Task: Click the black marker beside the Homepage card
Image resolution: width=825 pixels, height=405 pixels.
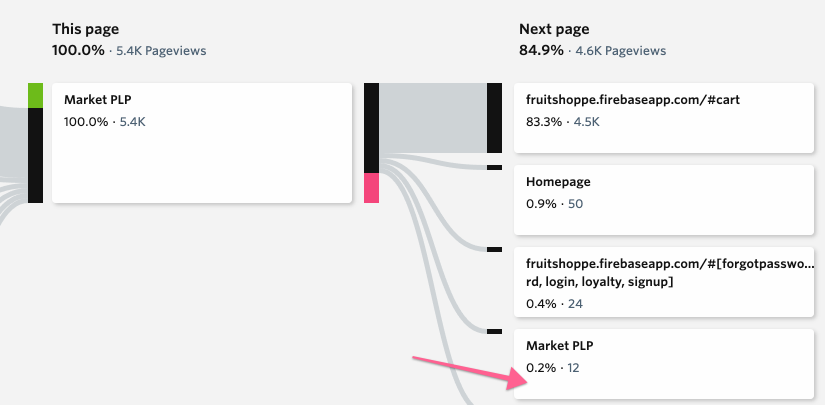Action: tap(494, 167)
